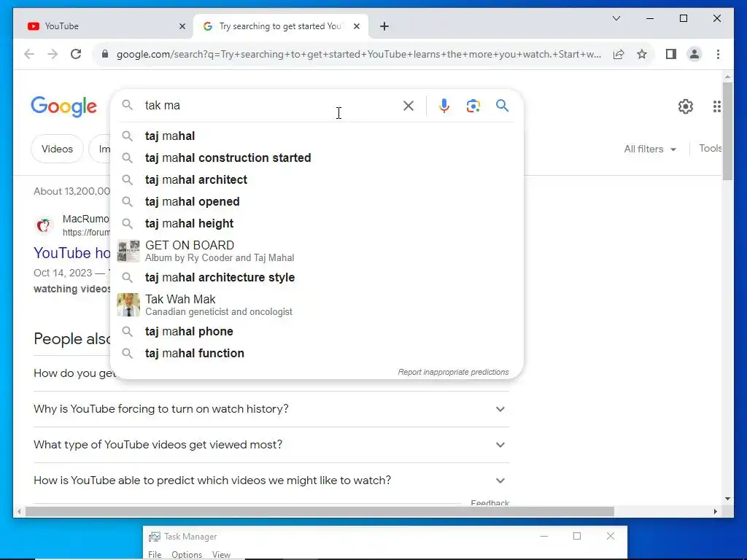Select 'GET ON BOARD' album suggestion

(x=317, y=251)
